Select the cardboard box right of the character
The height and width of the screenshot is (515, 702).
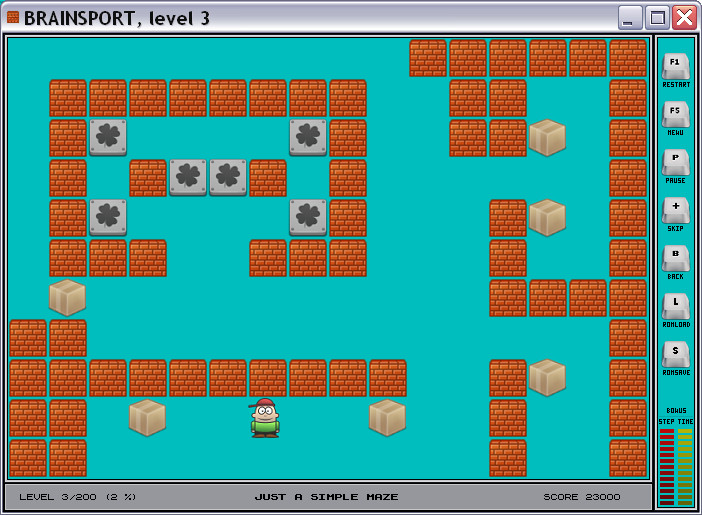tap(387, 417)
